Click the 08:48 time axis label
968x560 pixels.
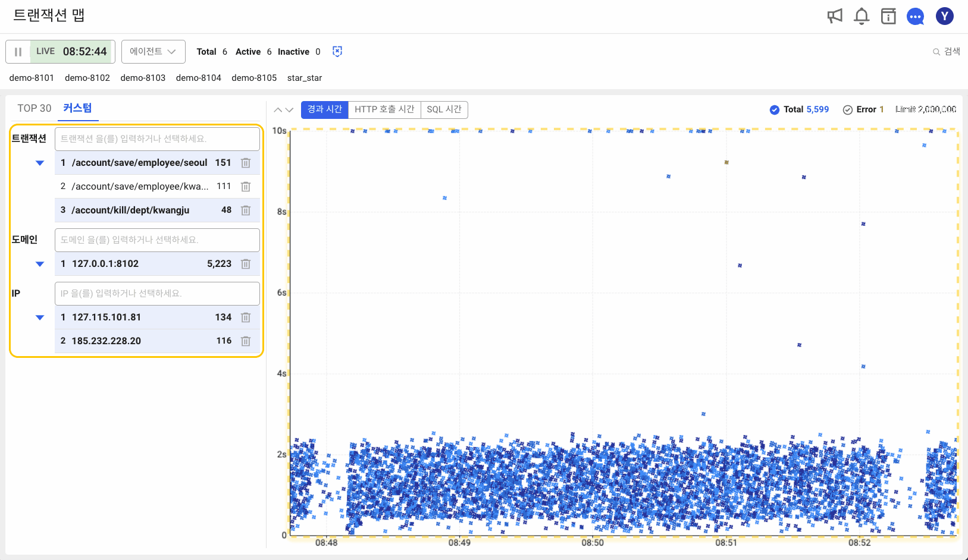pyautogui.click(x=326, y=543)
